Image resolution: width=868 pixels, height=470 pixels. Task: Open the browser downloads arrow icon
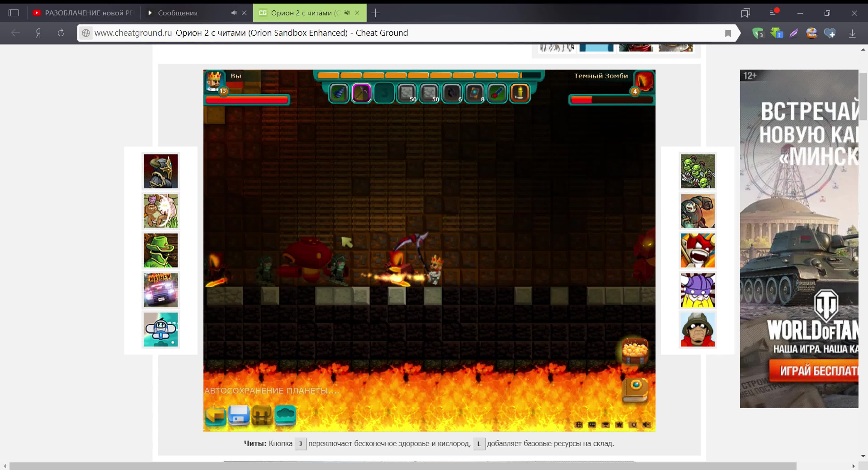point(852,33)
